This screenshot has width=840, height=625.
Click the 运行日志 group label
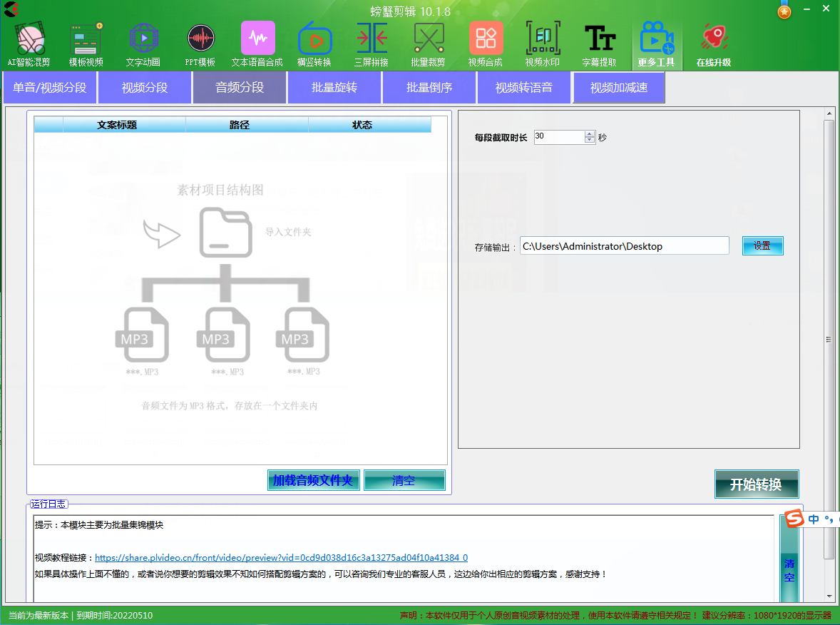click(x=48, y=504)
